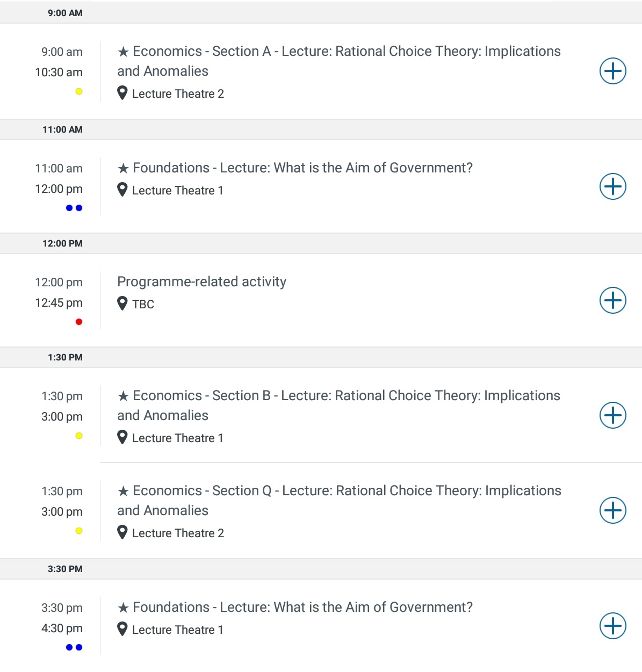Add Economics Section Q lecture via plus icon
The height and width of the screenshot is (672, 642).
613,510
